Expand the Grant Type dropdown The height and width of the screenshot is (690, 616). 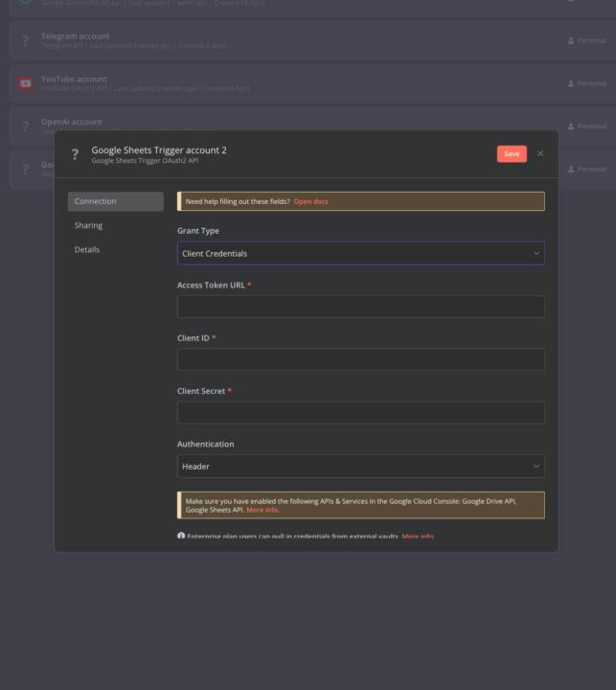[x=361, y=253]
